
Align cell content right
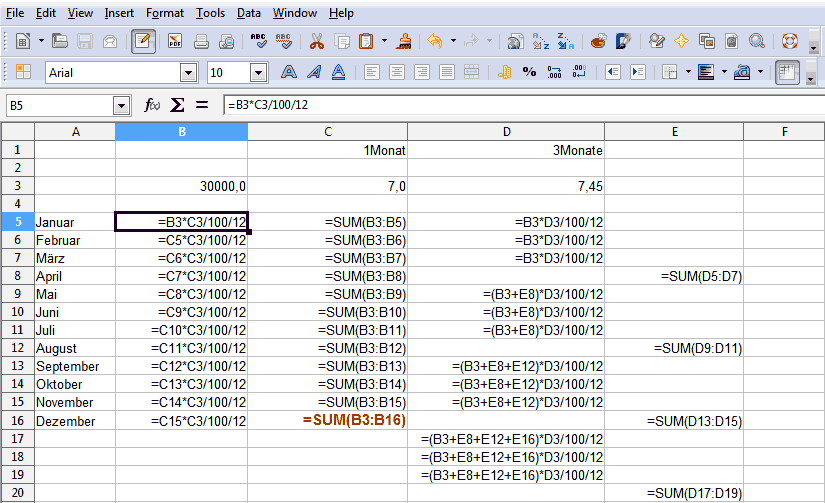pyautogui.click(x=421, y=72)
